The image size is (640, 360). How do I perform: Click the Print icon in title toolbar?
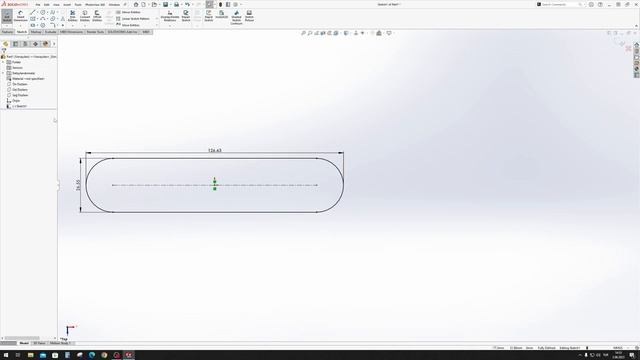pyautogui.click(x=176, y=4)
